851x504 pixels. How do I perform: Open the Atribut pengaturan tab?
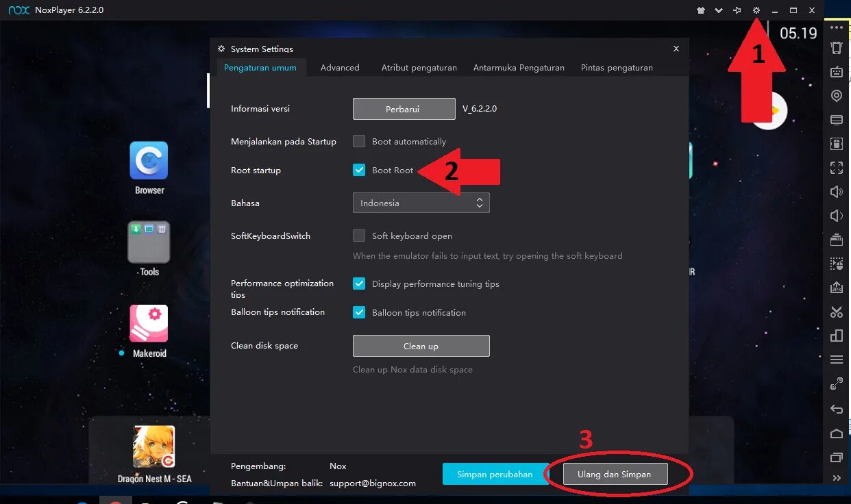pyautogui.click(x=419, y=68)
